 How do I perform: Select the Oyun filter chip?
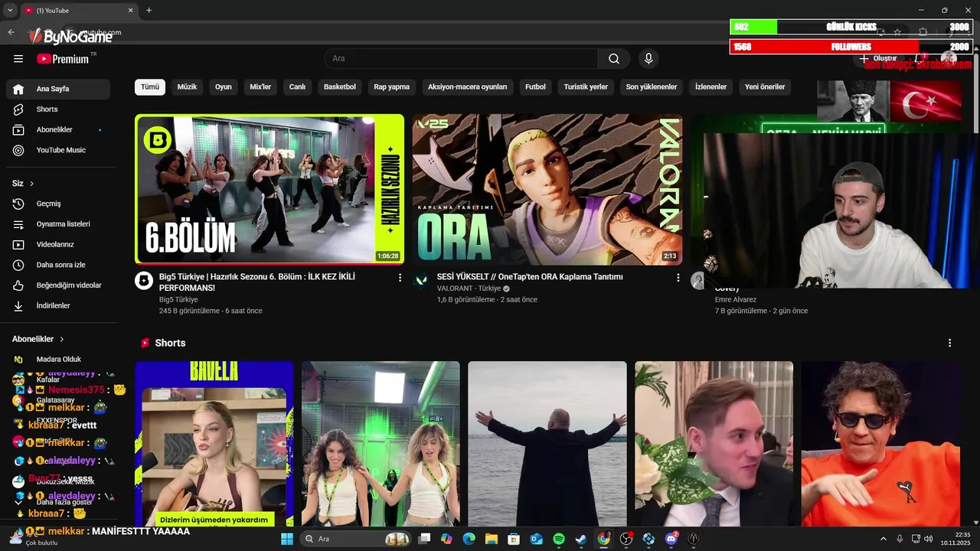(x=224, y=87)
